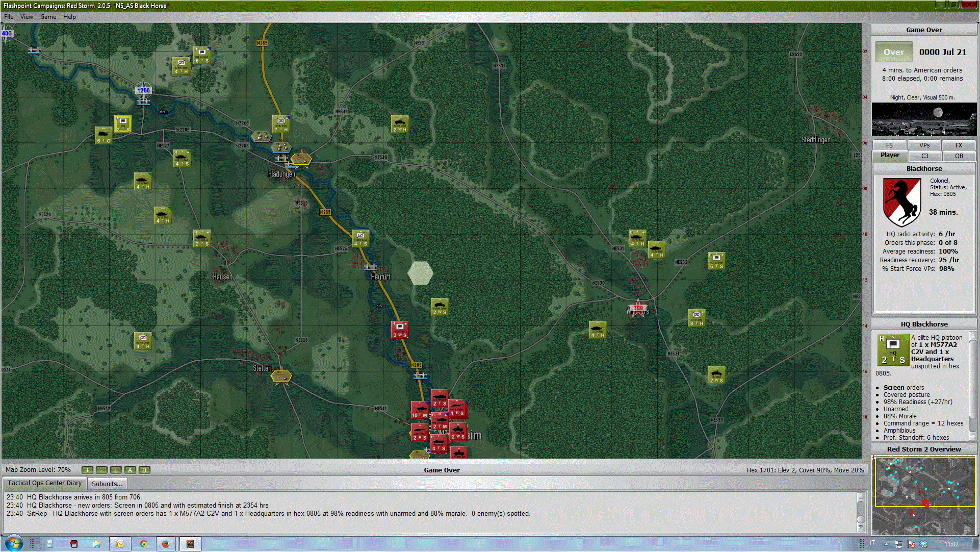Click the pale highlighted hex on the map
This screenshot has width=980, height=552.
click(420, 273)
